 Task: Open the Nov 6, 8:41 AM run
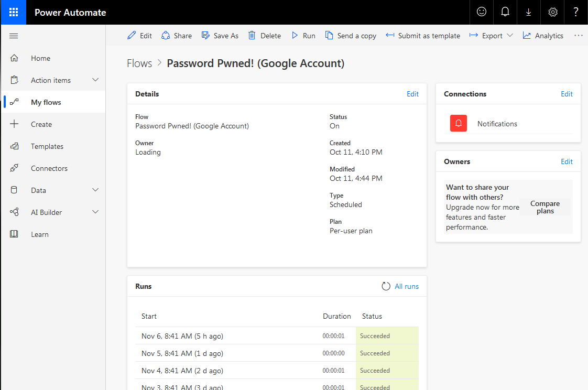tap(277, 336)
